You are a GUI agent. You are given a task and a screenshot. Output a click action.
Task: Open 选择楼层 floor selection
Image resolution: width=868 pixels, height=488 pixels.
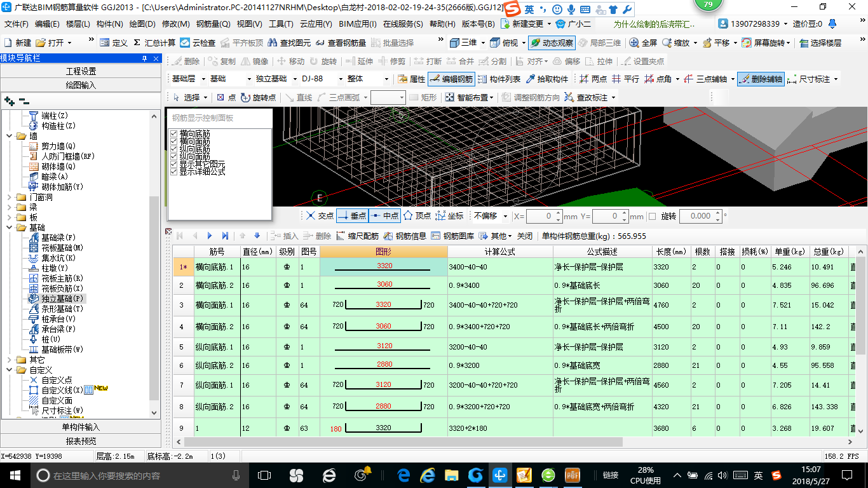click(x=820, y=43)
